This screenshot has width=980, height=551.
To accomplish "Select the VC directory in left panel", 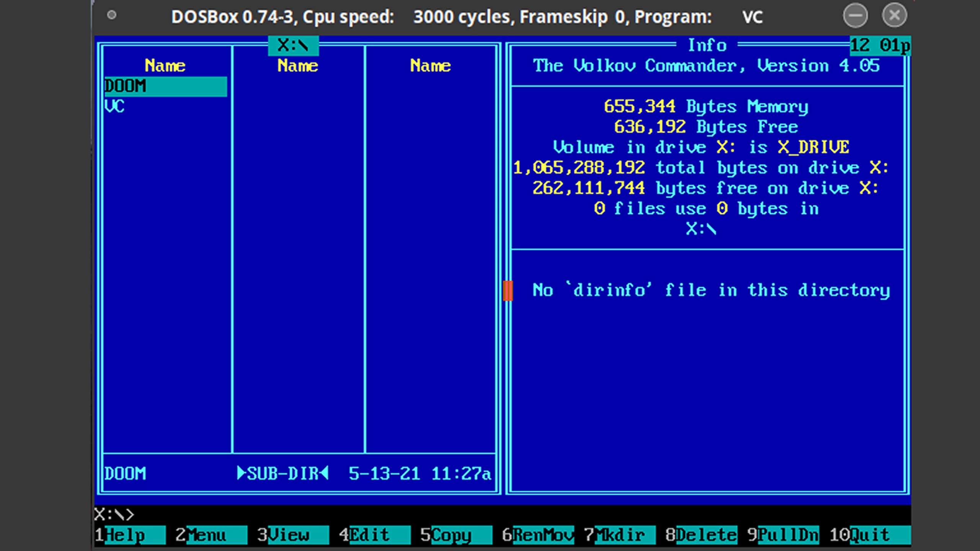I will coord(115,106).
